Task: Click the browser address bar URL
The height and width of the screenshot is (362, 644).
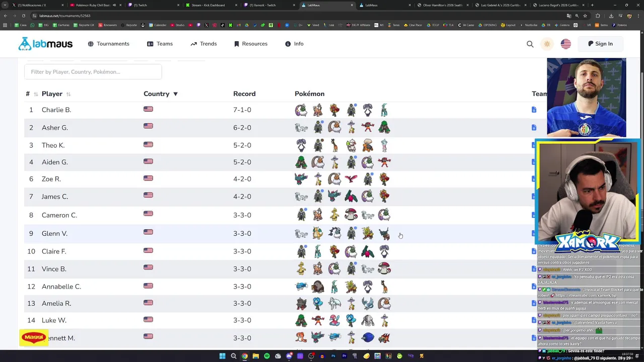Action: click(64, 16)
